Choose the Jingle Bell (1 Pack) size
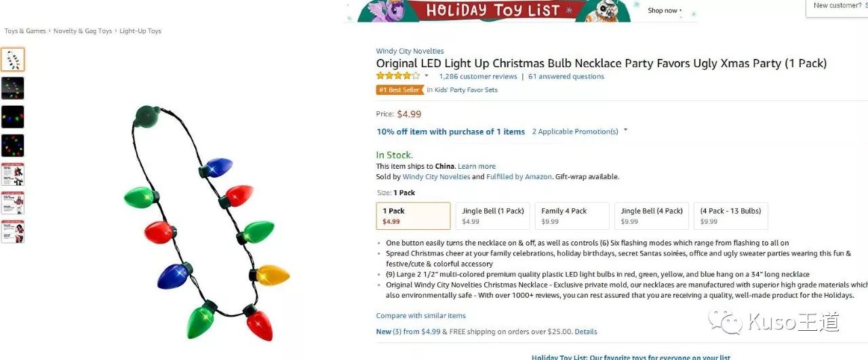Screen dimensions: 868x360 click(x=493, y=216)
